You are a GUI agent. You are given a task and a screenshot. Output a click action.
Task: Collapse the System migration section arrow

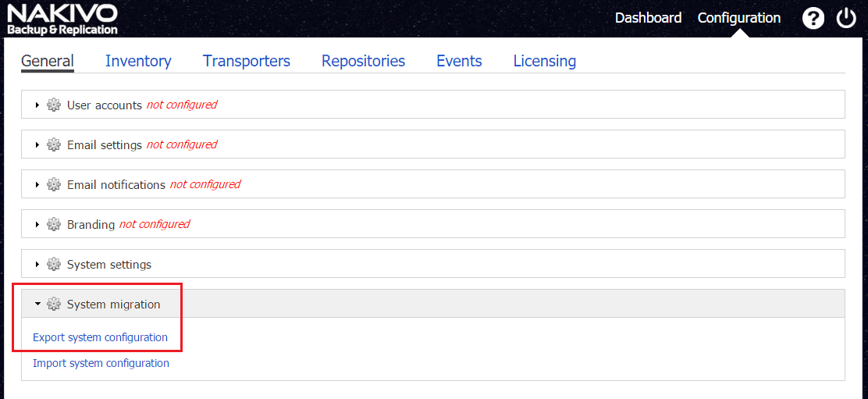click(x=37, y=304)
